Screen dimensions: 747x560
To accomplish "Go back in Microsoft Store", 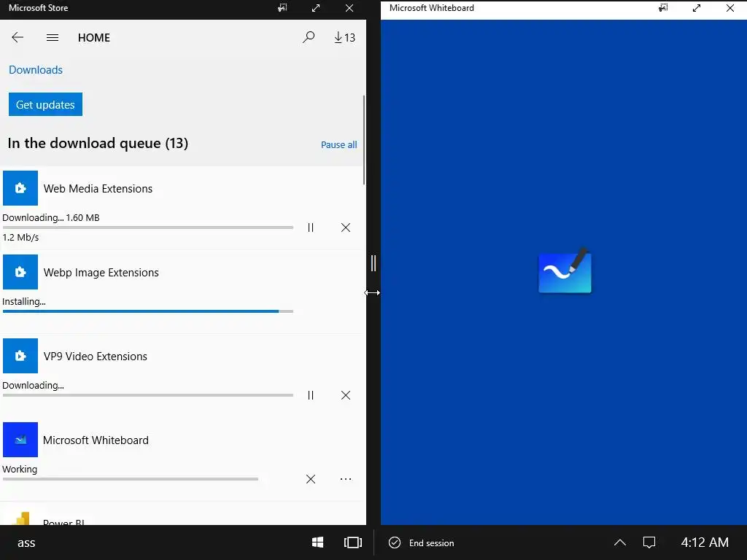I will tap(18, 38).
